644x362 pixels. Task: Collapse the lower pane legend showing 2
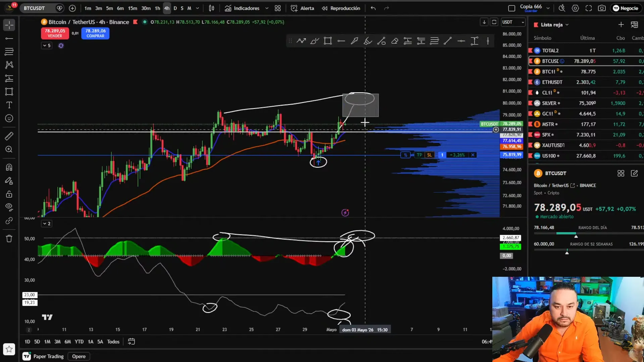tap(47, 224)
